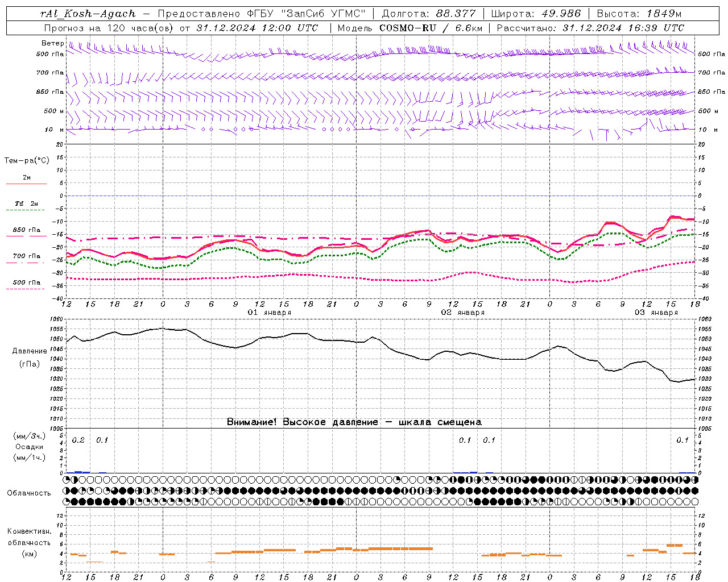Click -40 on the left temperature axis
728x582 pixels.
58,299
